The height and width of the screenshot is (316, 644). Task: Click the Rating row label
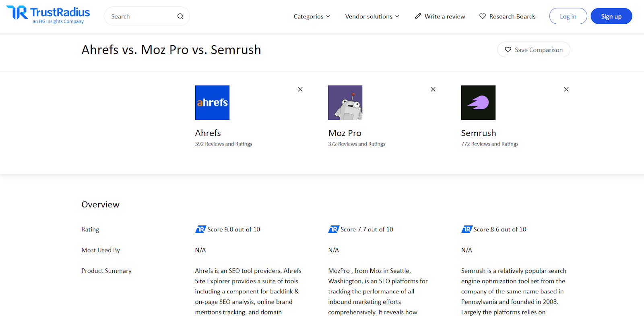pos(90,229)
